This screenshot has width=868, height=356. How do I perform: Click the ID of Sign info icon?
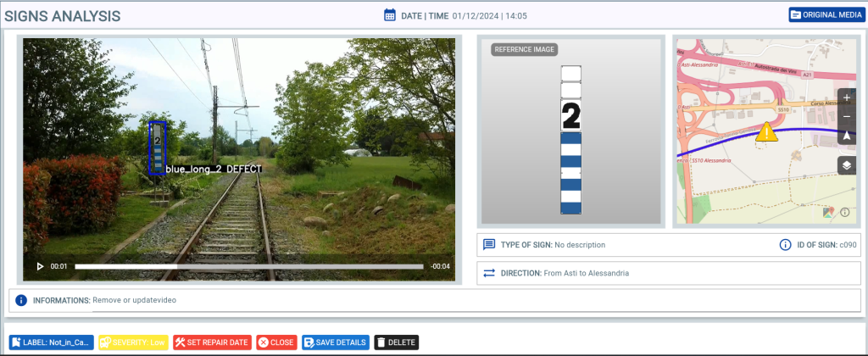click(785, 245)
